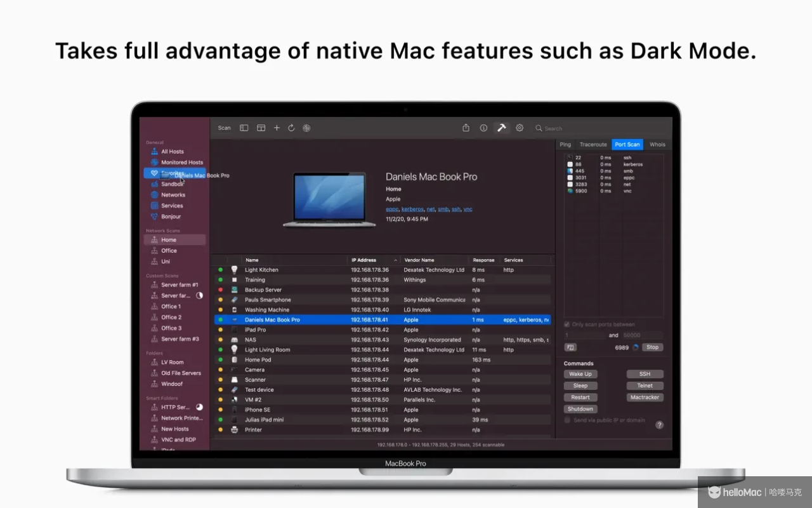Open the share icon in toolbar
This screenshot has height=508, width=812.
(466, 128)
